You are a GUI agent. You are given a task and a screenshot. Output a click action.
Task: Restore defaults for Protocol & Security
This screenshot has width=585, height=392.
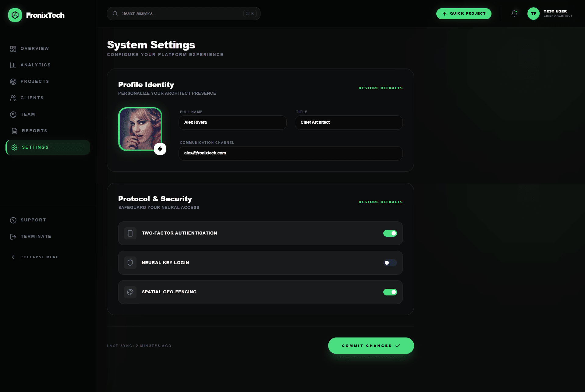(380, 202)
